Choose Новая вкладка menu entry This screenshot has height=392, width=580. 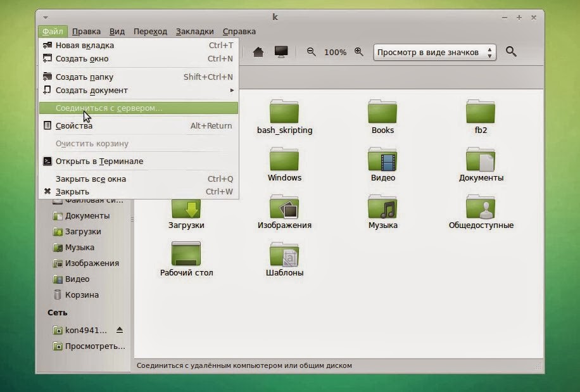(138, 46)
